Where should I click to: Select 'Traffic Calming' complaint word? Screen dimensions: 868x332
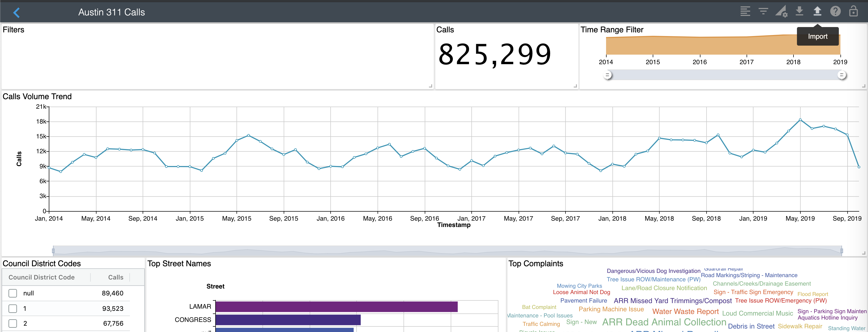(x=541, y=324)
